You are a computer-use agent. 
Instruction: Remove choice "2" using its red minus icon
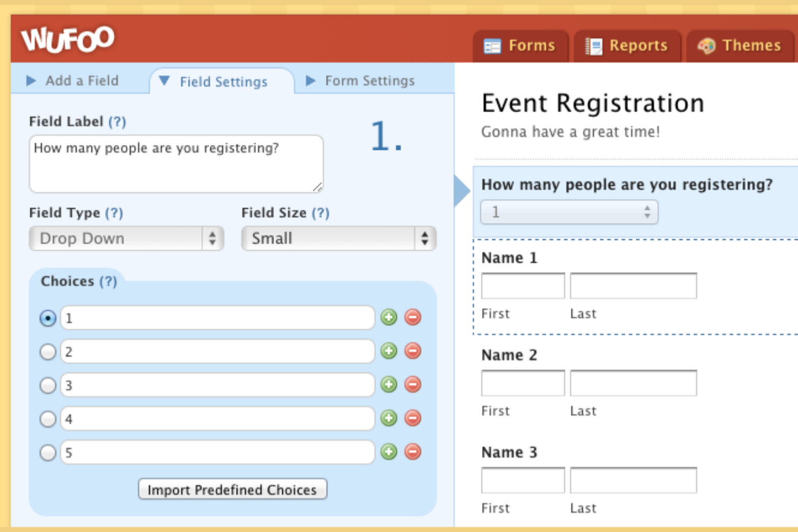coord(411,351)
